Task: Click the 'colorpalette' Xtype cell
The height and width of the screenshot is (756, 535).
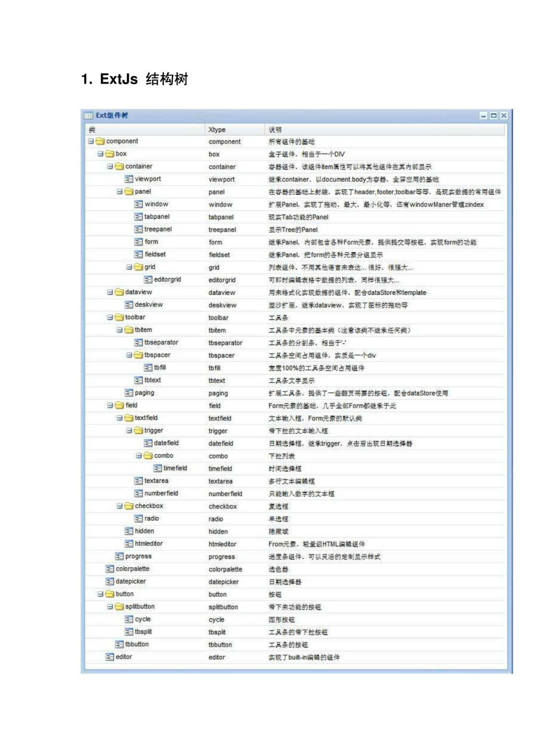Action: 225,569
